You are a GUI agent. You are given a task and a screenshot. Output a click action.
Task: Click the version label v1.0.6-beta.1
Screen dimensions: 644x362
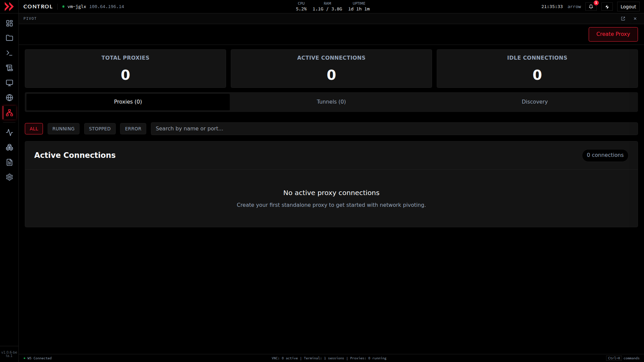coord(9,354)
